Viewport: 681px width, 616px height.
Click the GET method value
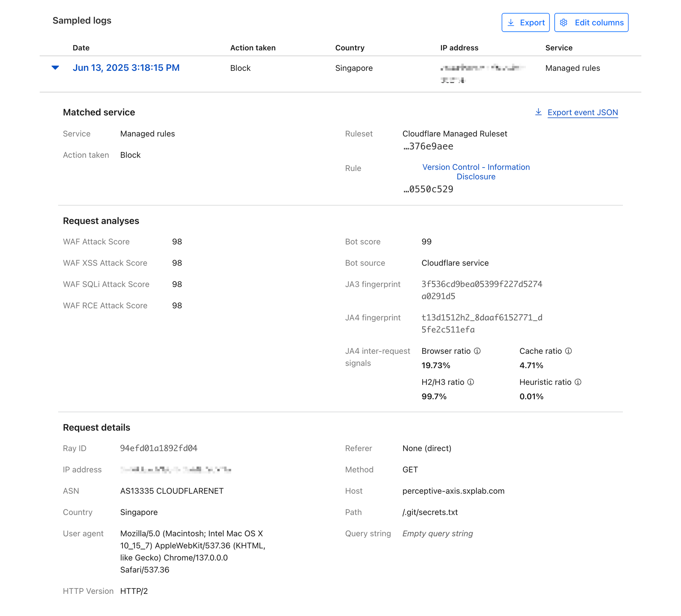pos(410,469)
